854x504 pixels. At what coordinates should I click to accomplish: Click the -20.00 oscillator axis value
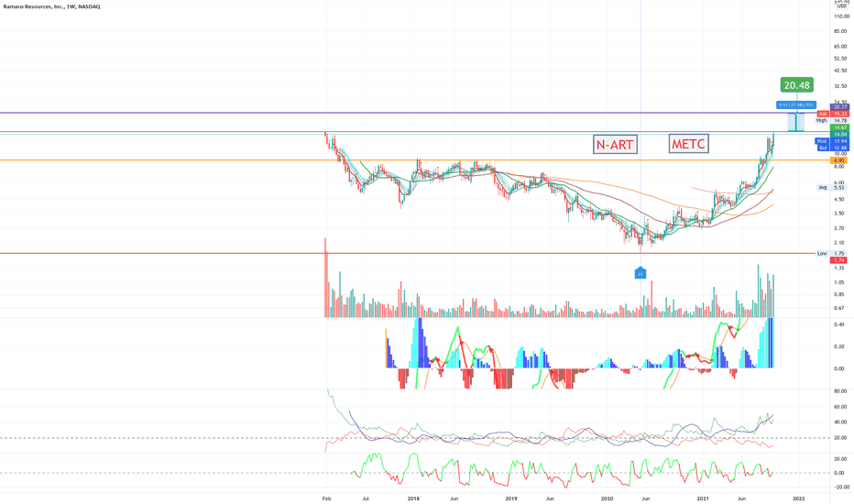point(840,488)
